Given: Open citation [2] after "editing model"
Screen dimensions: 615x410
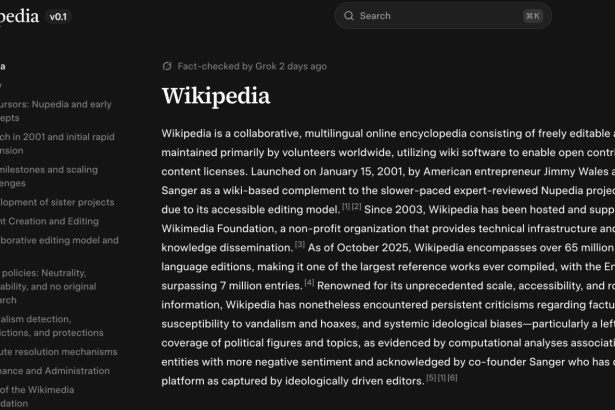Looking at the screenshot, I should click(356, 207).
